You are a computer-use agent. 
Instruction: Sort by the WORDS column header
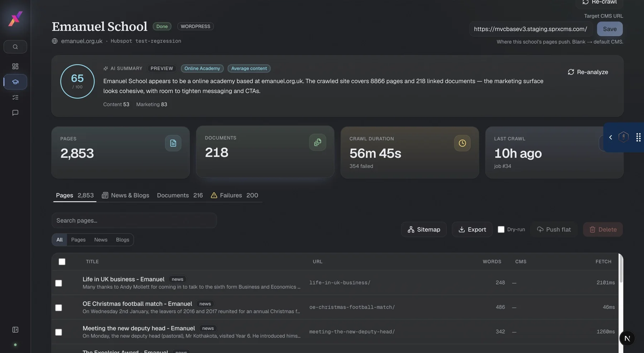pyautogui.click(x=492, y=262)
